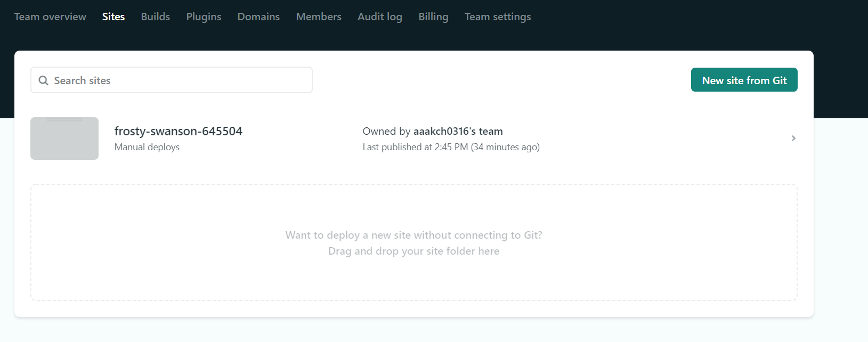Open site frosty-swanson-645504 by its name
The image size is (868, 342).
(179, 131)
